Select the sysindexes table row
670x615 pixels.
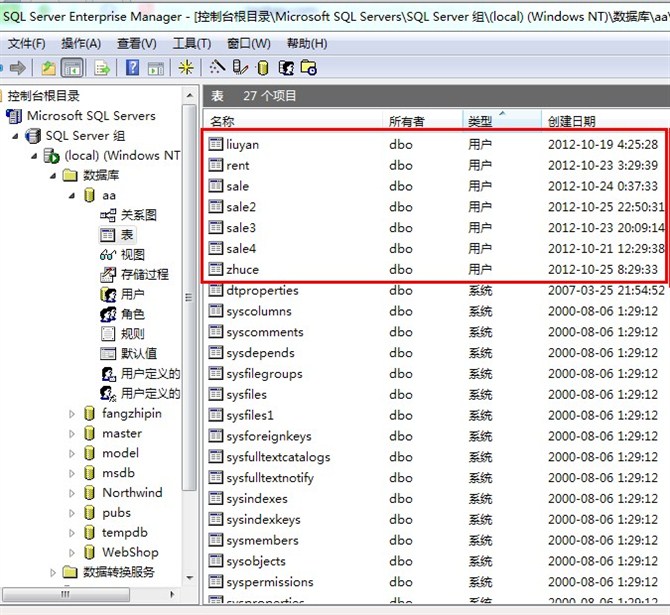click(x=436, y=498)
